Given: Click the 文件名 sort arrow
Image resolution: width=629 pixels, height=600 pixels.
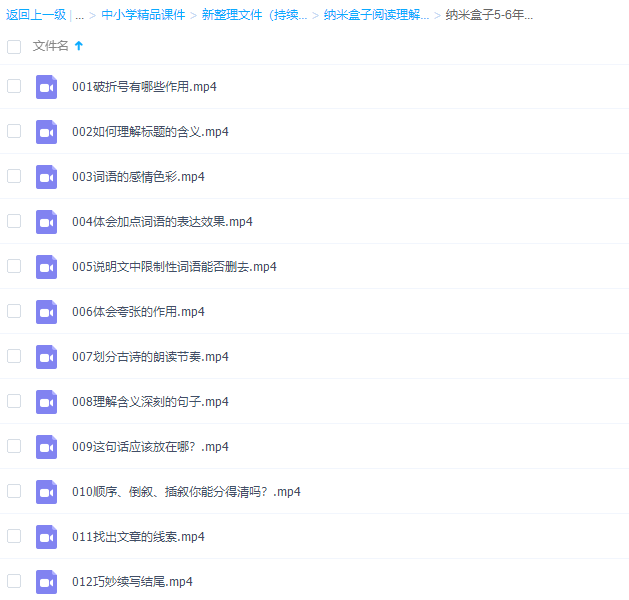Looking at the screenshot, I should point(79,46).
